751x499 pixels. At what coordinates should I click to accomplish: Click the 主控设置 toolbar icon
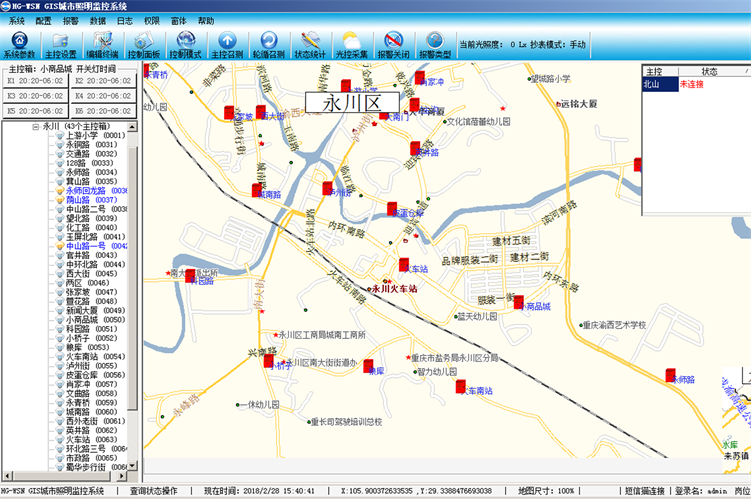tap(60, 44)
